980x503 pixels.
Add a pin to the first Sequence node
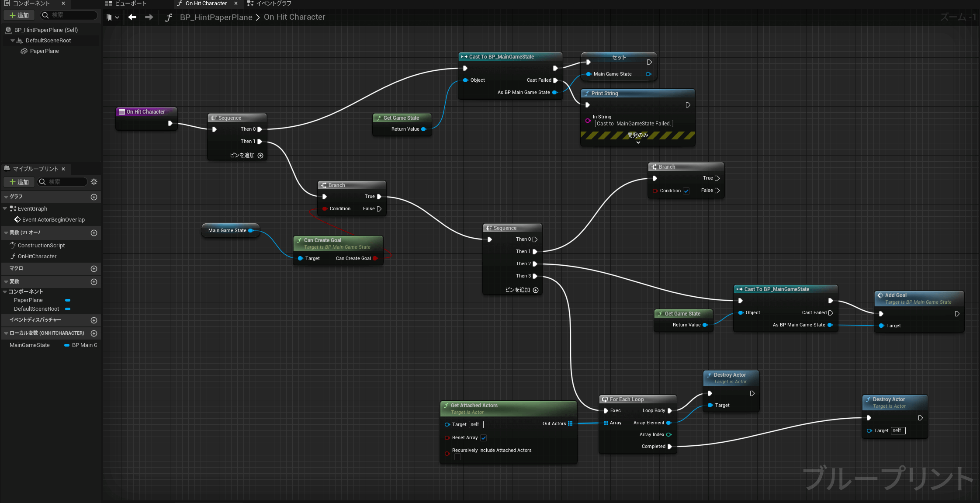click(x=260, y=156)
